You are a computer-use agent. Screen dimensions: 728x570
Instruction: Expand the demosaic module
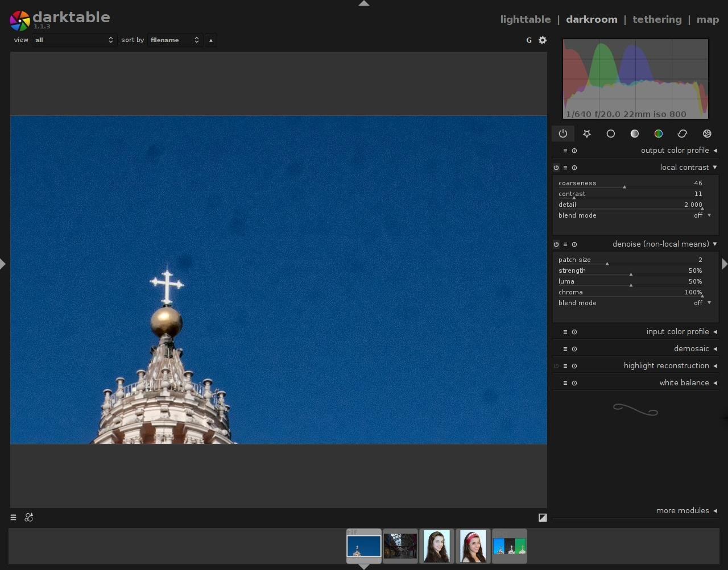click(x=715, y=349)
